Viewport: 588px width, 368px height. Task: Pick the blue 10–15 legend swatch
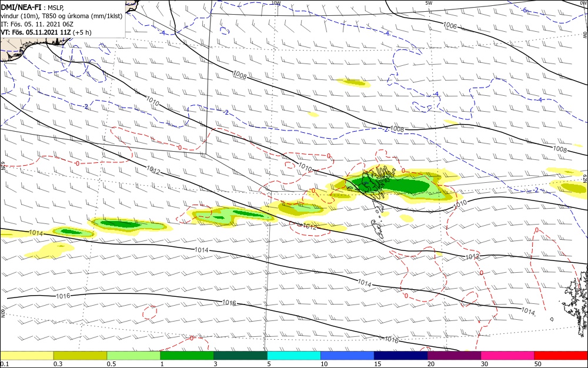tap(348, 356)
